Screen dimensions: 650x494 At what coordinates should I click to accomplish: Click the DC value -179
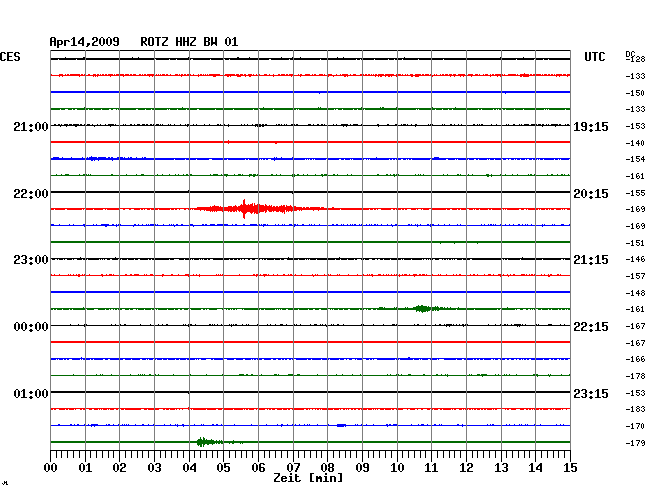(635, 443)
